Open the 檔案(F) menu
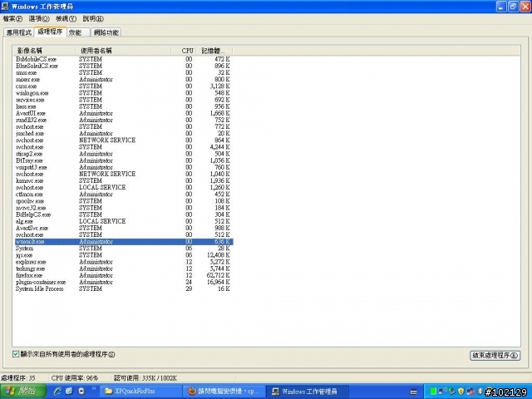 (x=12, y=18)
